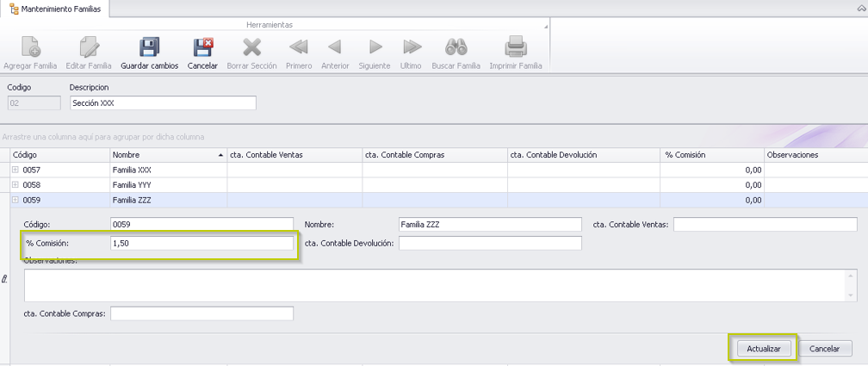This screenshot has height=366, width=868.
Task: Open Herramientas group launcher corner
Action: pyautogui.click(x=546, y=26)
